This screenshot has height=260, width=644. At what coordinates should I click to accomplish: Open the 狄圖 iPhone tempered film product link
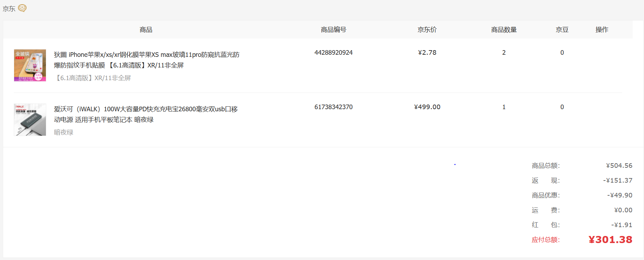click(x=147, y=60)
